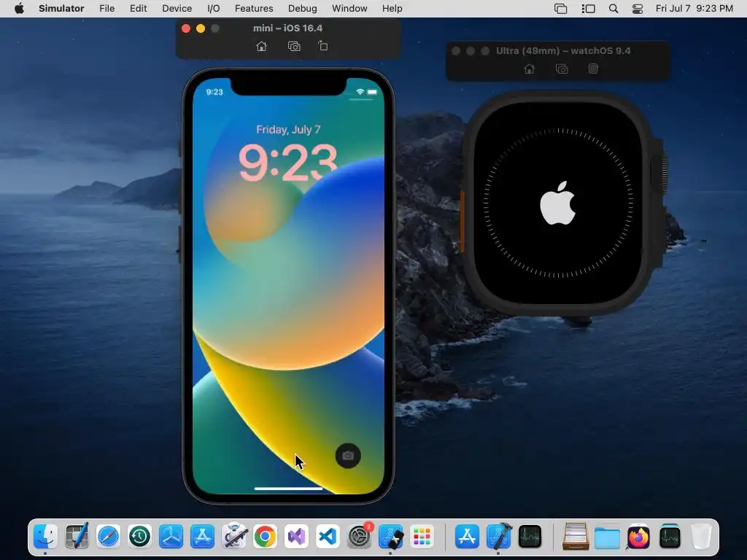Screen dimensions: 747x560
Task: Open the Simulator menu
Action: coord(61,9)
